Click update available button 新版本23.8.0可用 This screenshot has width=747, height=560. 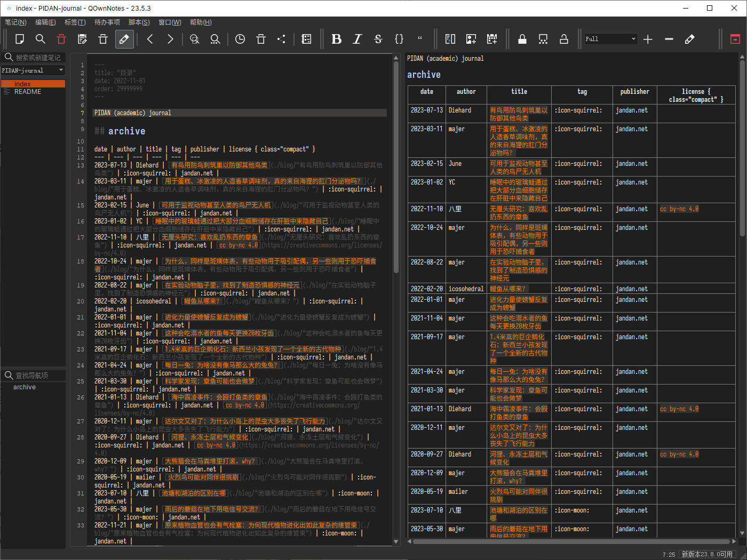[x=707, y=554]
